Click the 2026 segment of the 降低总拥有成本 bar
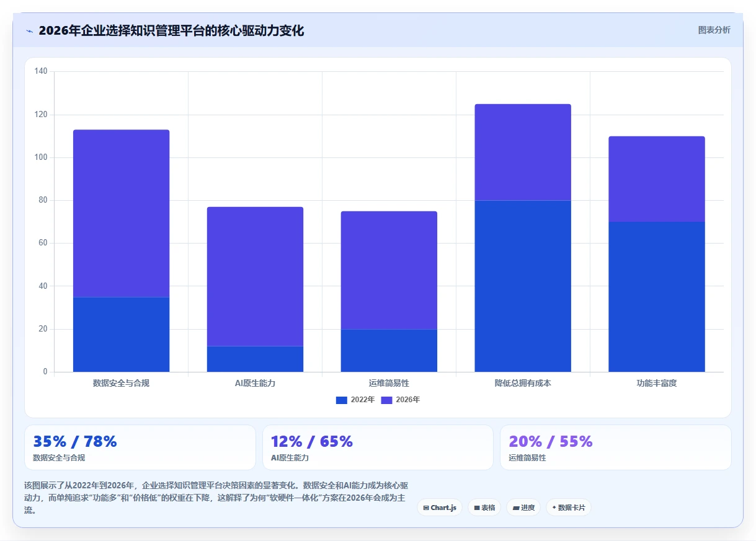The width and height of the screenshot is (756, 541). point(523,152)
